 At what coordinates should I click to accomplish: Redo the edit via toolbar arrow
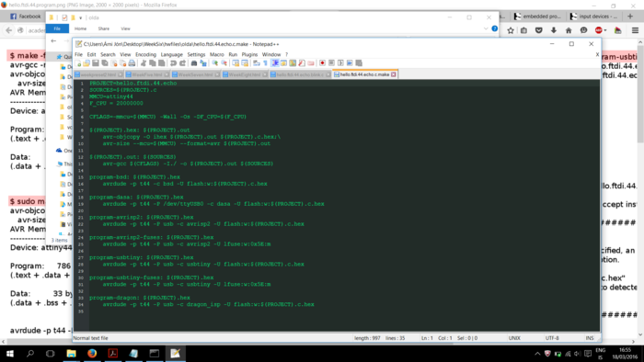coord(182,63)
